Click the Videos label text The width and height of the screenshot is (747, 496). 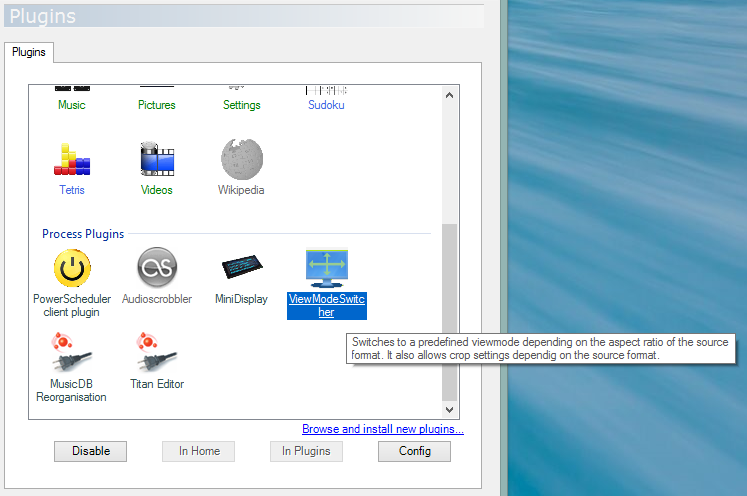(157, 190)
